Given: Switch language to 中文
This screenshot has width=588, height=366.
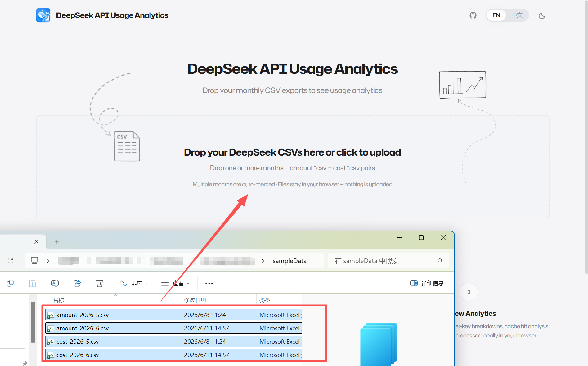Looking at the screenshot, I should [x=517, y=15].
